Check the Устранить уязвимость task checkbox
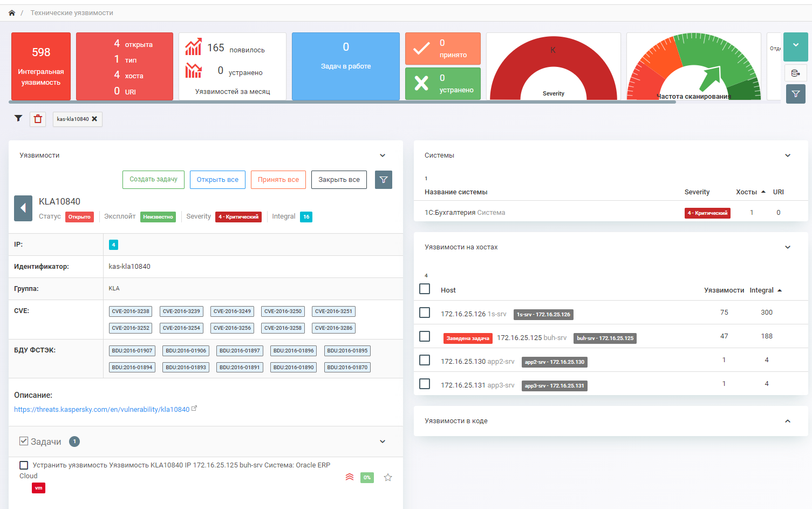This screenshot has height=509, width=812. click(x=24, y=465)
